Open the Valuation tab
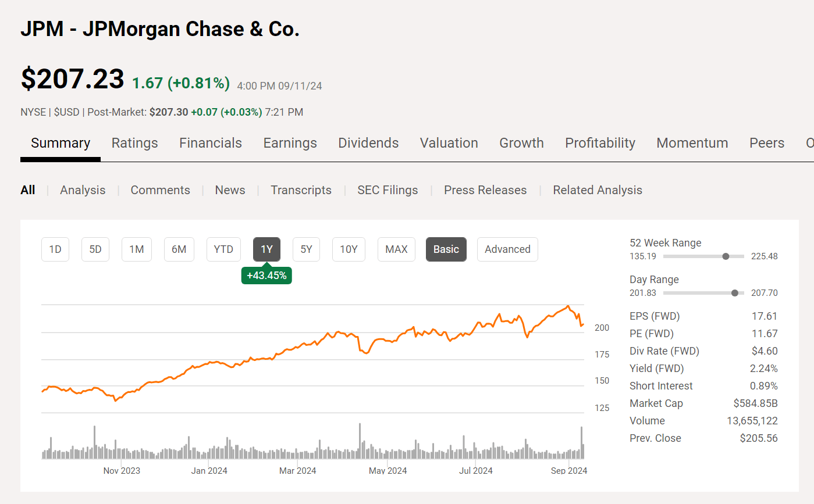Viewport: 814px width, 504px height. click(449, 143)
